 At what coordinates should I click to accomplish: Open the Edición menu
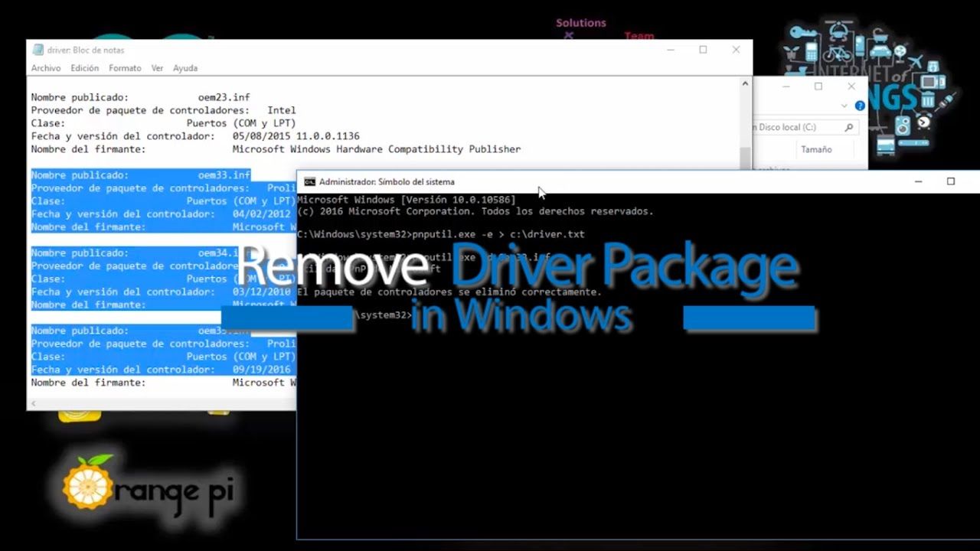point(84,68)
